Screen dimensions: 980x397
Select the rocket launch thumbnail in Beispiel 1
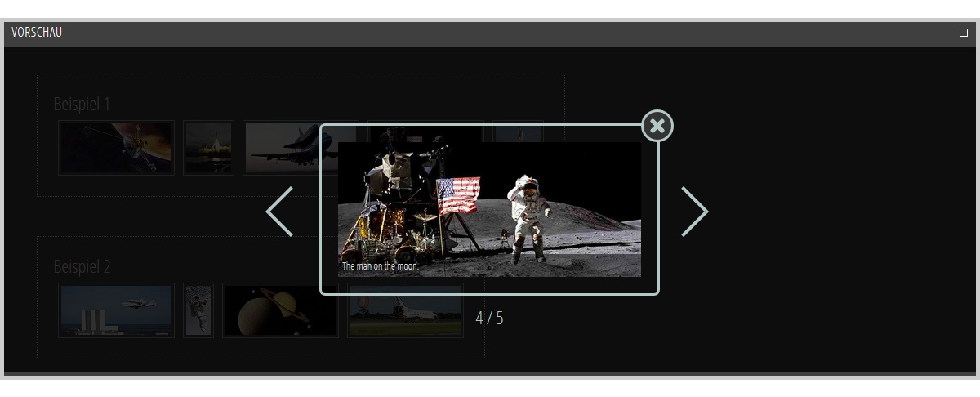208,148
